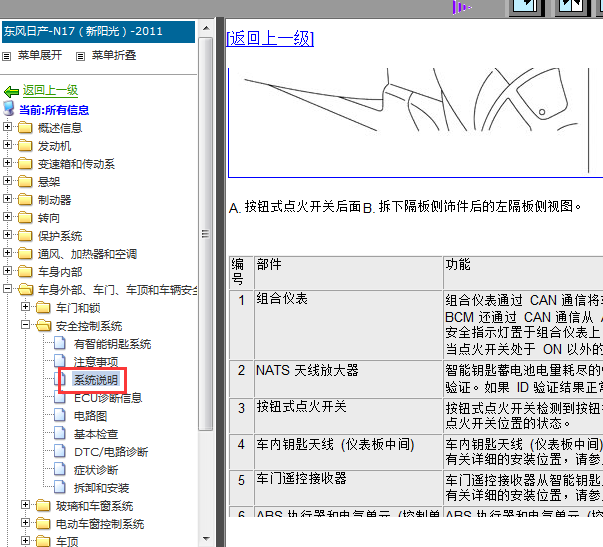Open the 系统说明 document
This screenshot has height=547, width=603.
click(96, 380)
